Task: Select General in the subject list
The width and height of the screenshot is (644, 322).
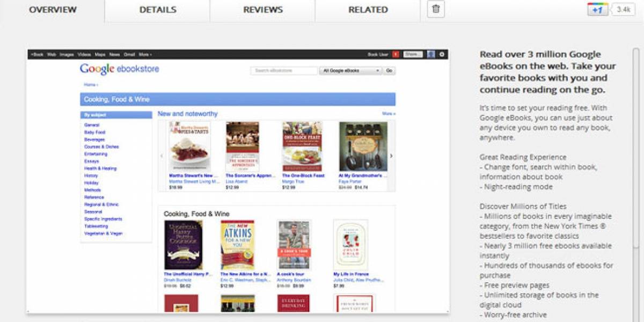Action: coord(92,125)
